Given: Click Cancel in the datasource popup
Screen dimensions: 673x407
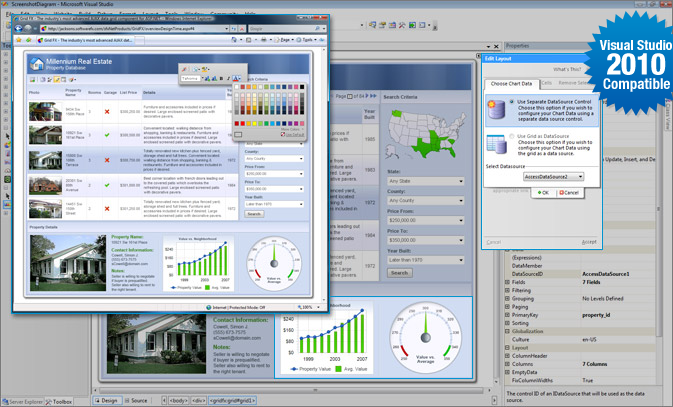Looking at the screenshot, I should 569,193.
